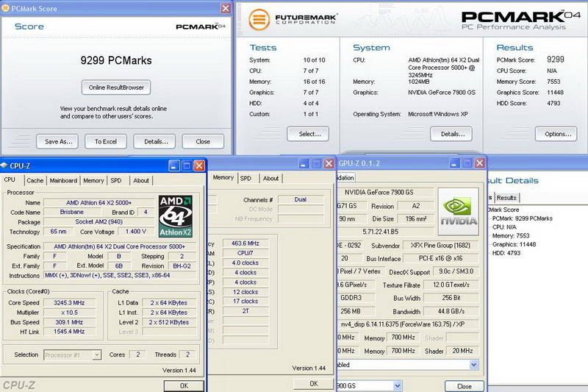This screenshot has height=392, width=588.
Task: Click the Core Speed 3245.3 MHz field
Action: coord(69,303)
